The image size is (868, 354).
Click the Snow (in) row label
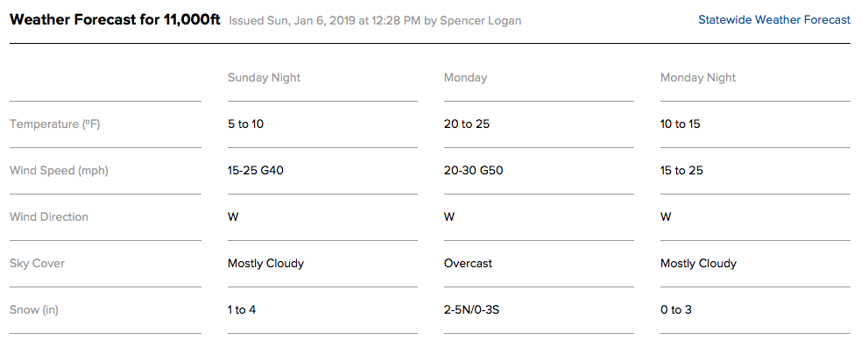click(34, 309)
